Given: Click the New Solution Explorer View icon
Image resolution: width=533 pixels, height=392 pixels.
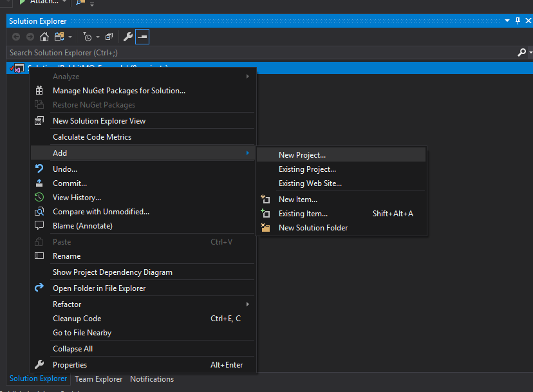Looking at the screenshot, I should pyautogui.click(x=39, y=120).
